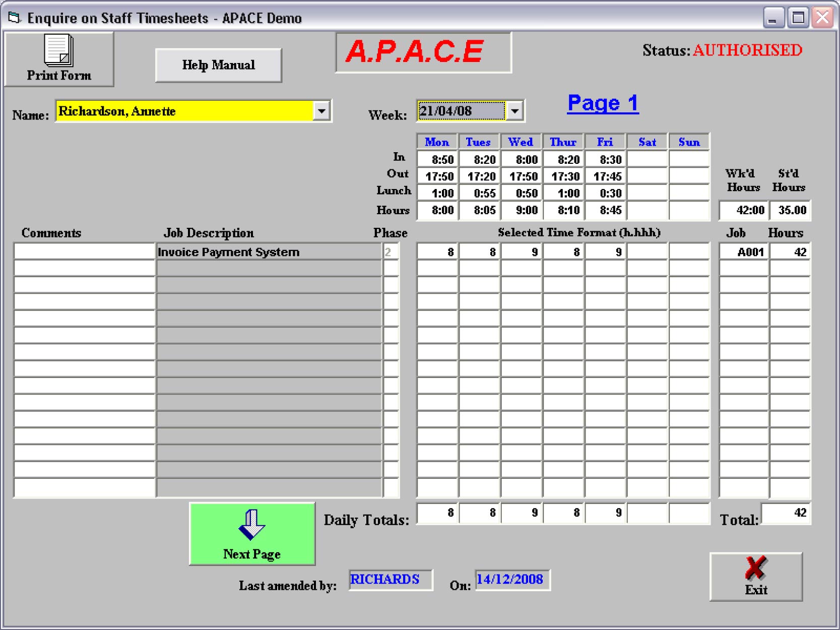Open the Name dropdown arrow
This screenshot has height=630, width=840.
click(x=321, y=111)
